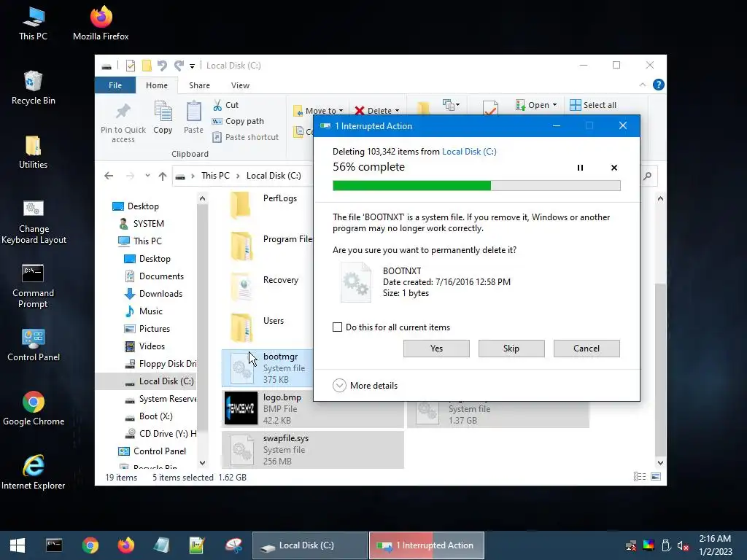
Task: Open recent locations dropdown arrow
Action: [x=147, y=176]
